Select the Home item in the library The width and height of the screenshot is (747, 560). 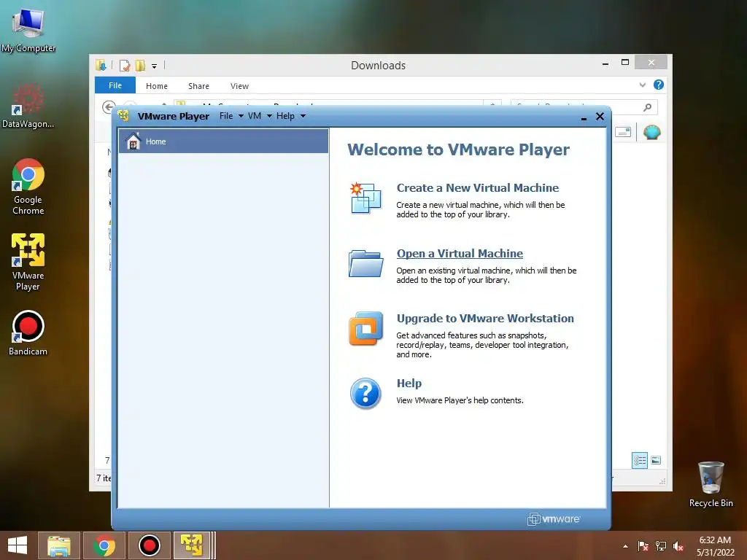[223, 141]
